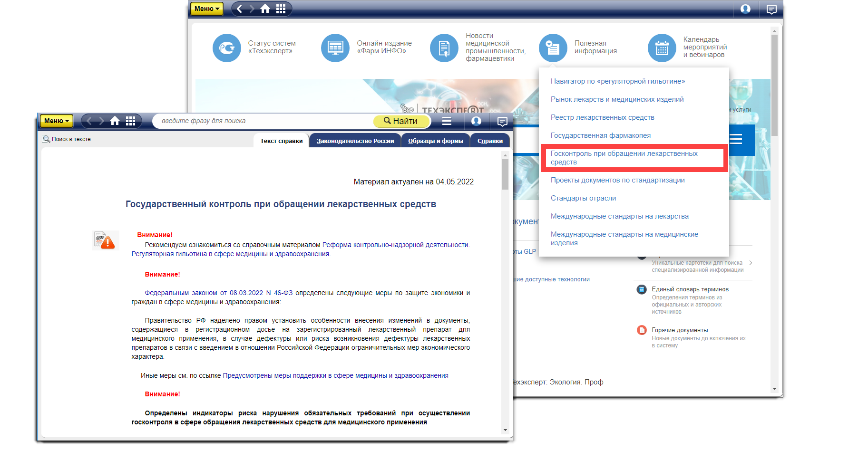This screenshot has width=868, height=460.
Task: Click the Календарь мероприятий calendar icon
Action: point(662,48)
